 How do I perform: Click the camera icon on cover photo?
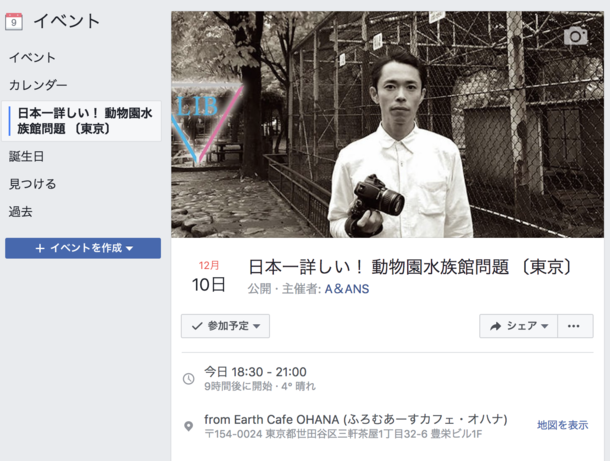(x=575, y=36)
